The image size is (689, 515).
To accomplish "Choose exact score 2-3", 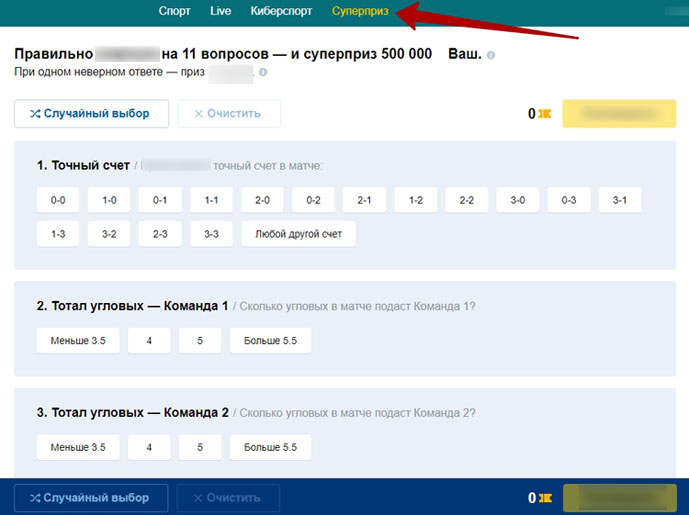I will pos(160,234).
